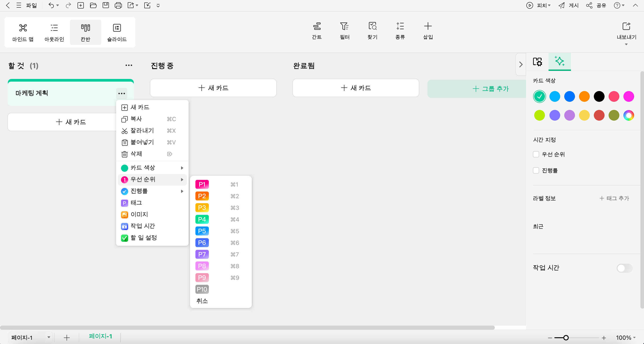This screenshot has width=644, height=344.
Task: Open the help dropdown menu
Action: click(619, 5)
